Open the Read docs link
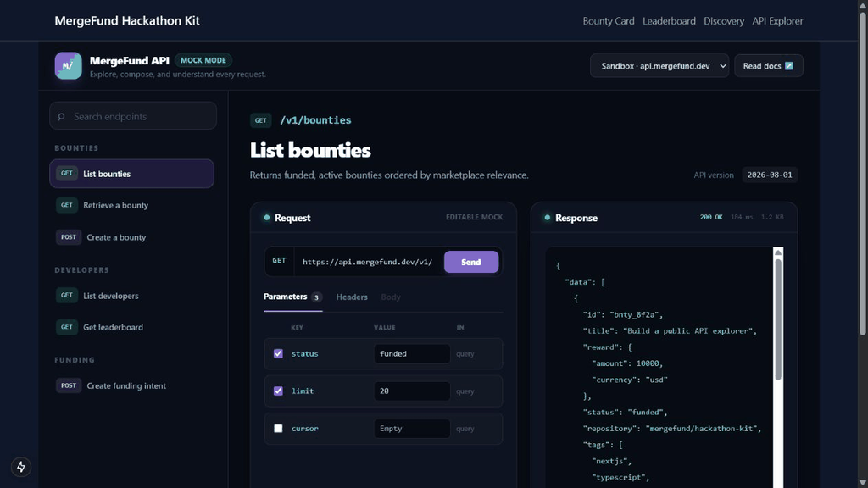This screenshot has height=488, width=868. point(768,66)
